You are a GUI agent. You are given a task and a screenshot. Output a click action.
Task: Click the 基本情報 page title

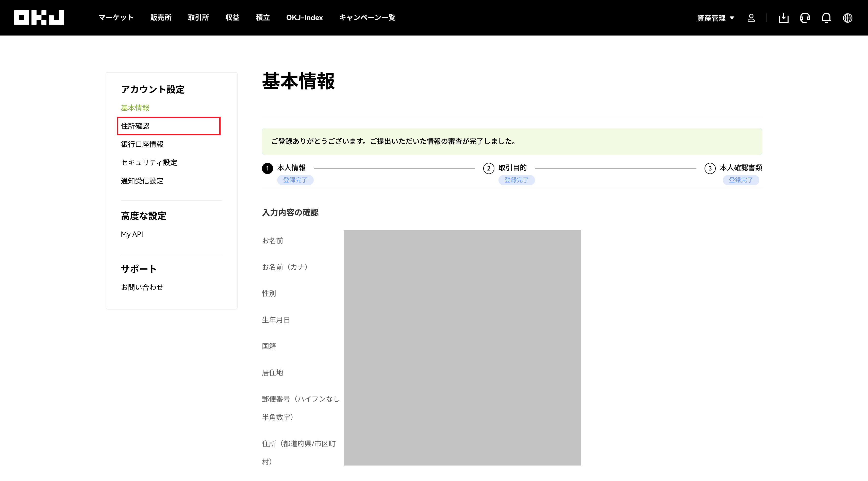(298, 81)
